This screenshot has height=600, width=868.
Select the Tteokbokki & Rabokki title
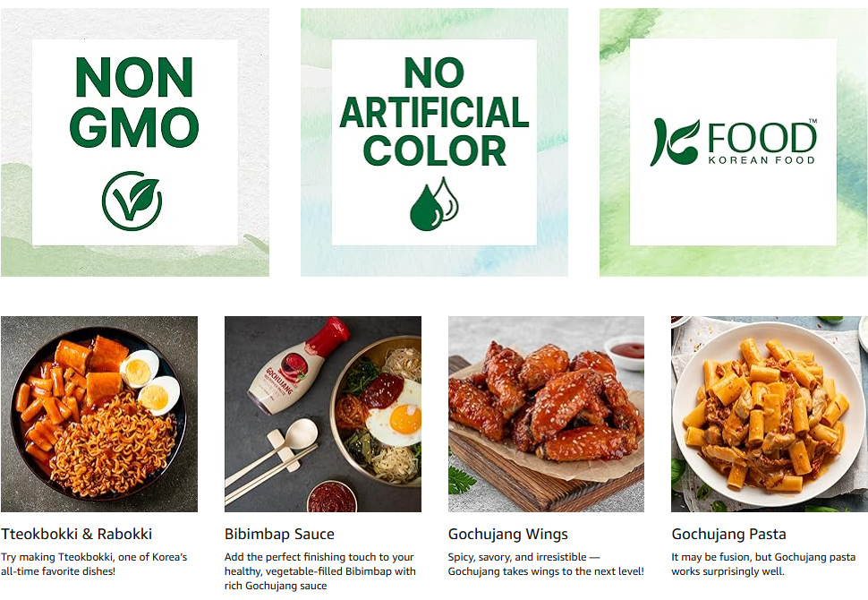pyautogui.click(x=76, y=534)
